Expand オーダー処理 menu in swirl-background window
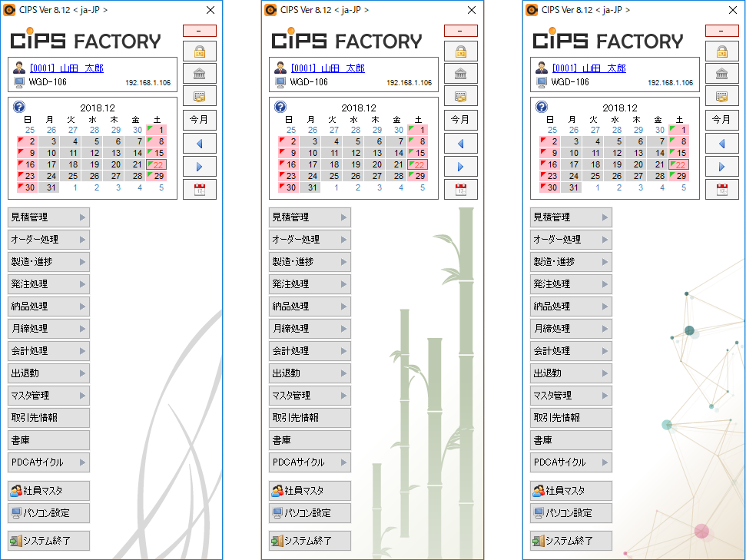746x560 pixels. coord(48,240)
